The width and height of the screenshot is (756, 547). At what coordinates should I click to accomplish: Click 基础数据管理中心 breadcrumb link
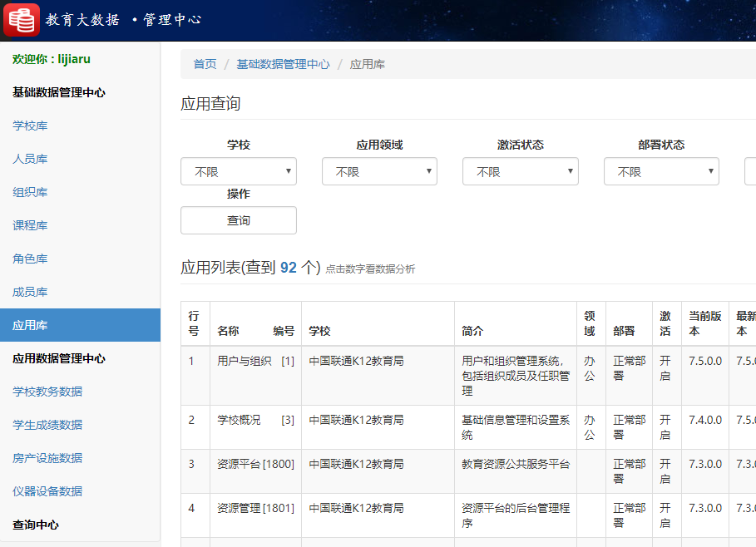click(281, 63)
